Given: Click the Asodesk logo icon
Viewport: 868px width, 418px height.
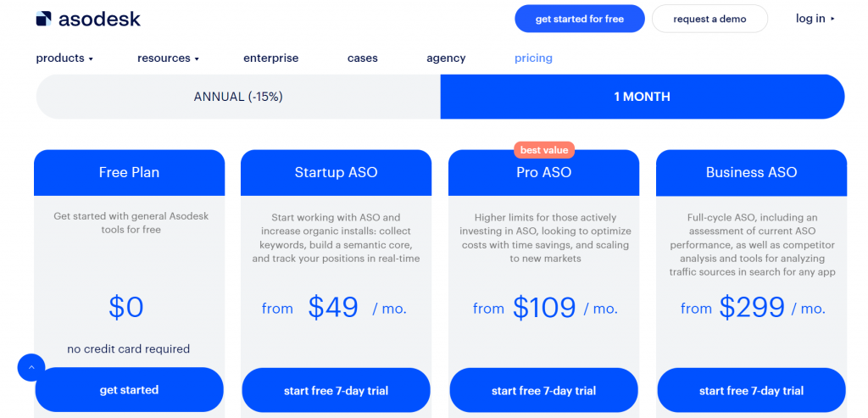Looking at the screenshot, I should tap(44, 19).
